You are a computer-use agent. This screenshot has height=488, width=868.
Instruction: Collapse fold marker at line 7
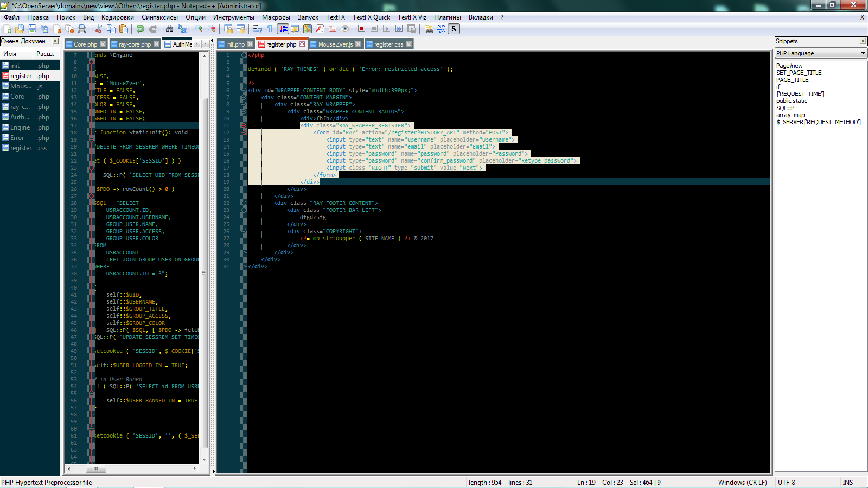244,97
